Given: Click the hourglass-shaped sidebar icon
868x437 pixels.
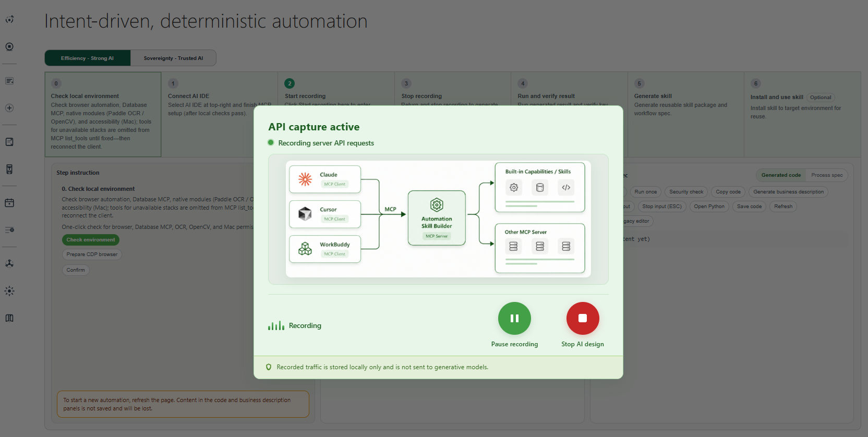Looking at the screenshot, I should (9, 169).
